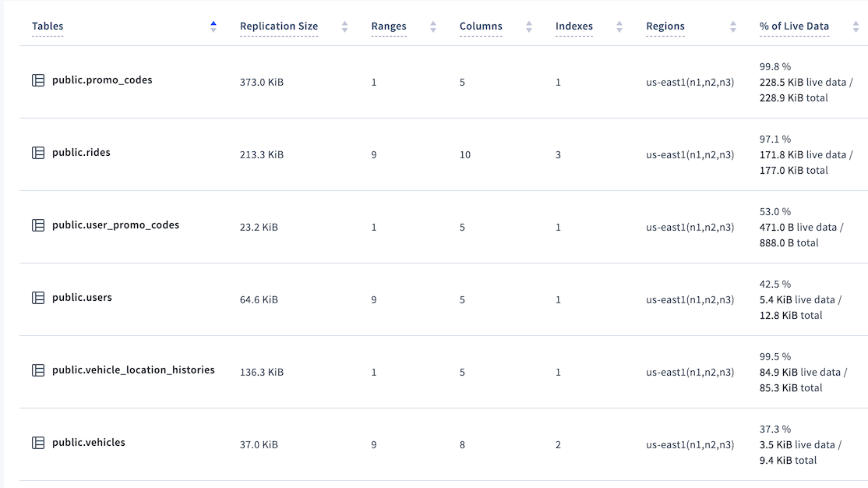Sort by % of Live Data arrows

point(856,27)
